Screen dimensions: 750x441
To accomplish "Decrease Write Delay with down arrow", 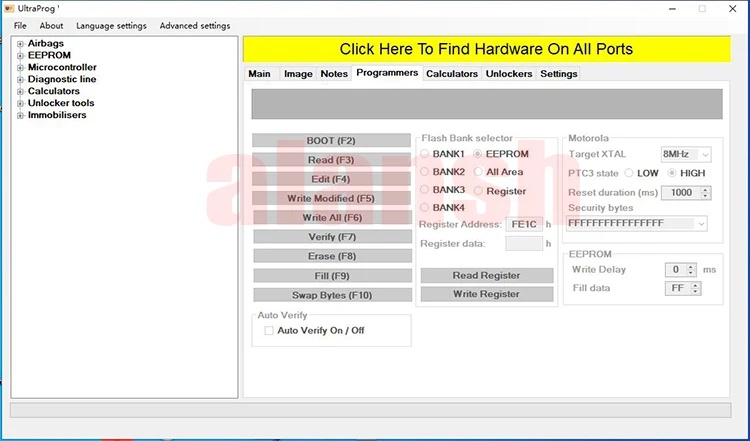I will point(691,273).
